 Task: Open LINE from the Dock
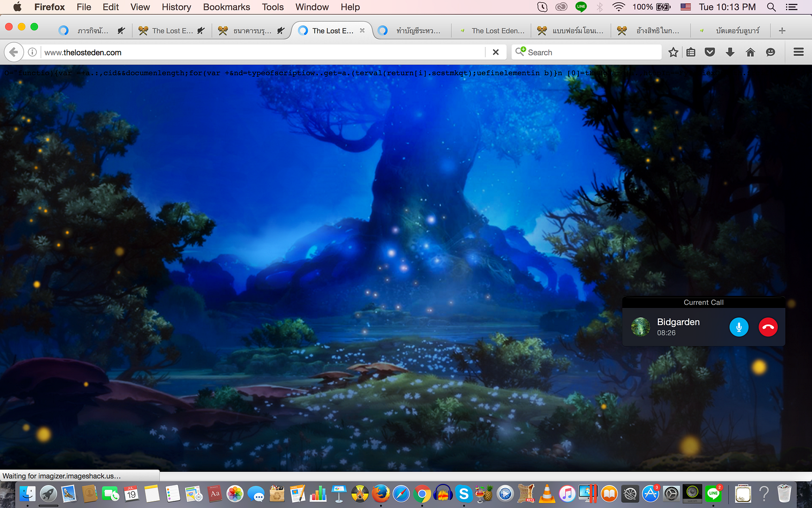click(713, 494)
